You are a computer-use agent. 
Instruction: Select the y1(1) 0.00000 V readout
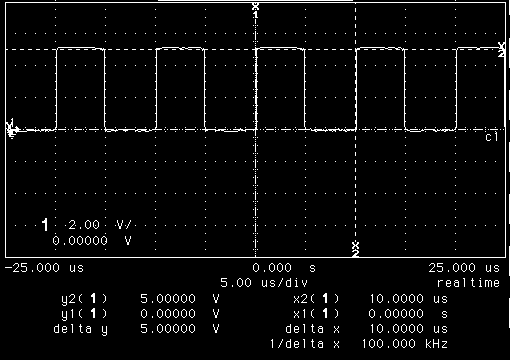coord(140,314)
